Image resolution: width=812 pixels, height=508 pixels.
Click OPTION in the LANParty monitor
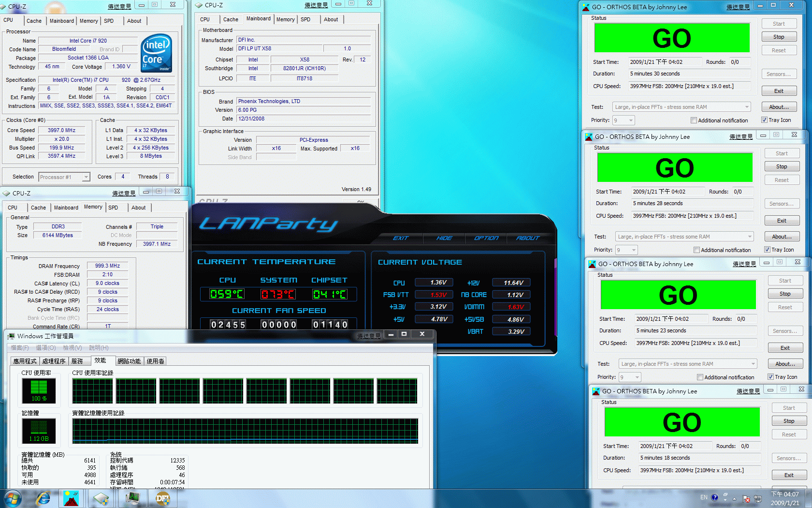486,238
